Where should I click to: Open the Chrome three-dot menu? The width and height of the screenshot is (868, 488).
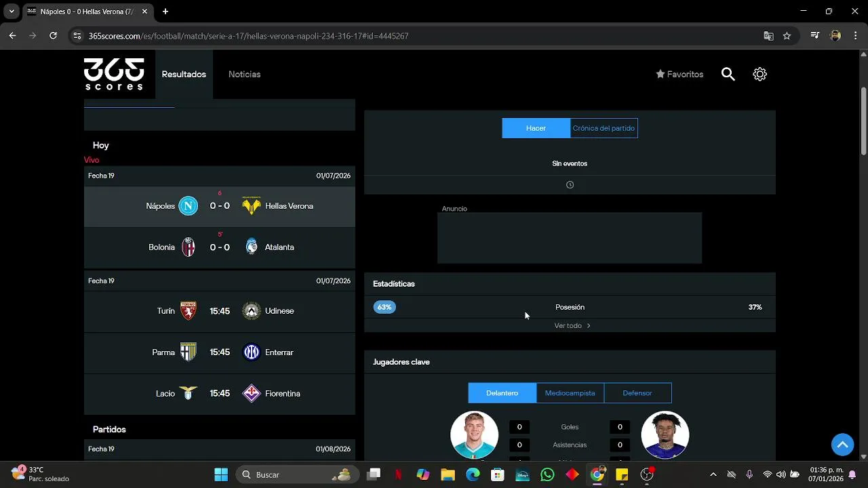click(x=855, y=36)
